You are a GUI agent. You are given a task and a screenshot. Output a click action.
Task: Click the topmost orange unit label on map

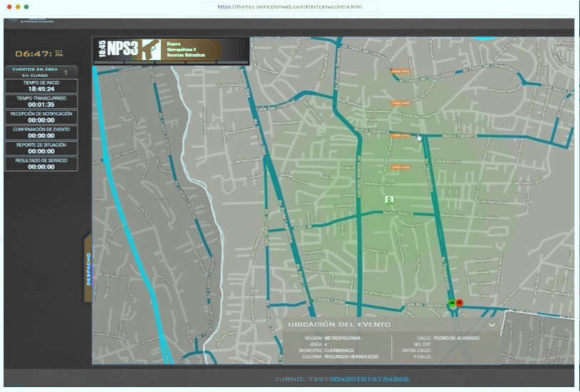click(x=400, y=71)
